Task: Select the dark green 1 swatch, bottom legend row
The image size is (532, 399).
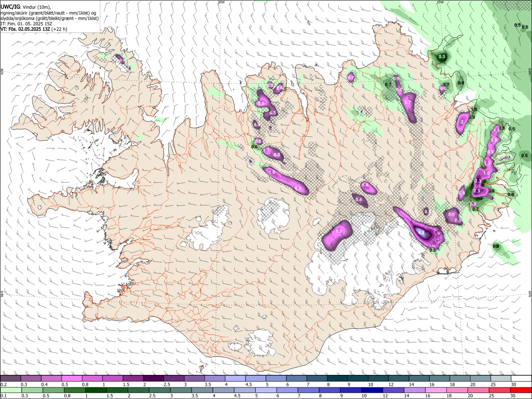Action: point(96,390)
